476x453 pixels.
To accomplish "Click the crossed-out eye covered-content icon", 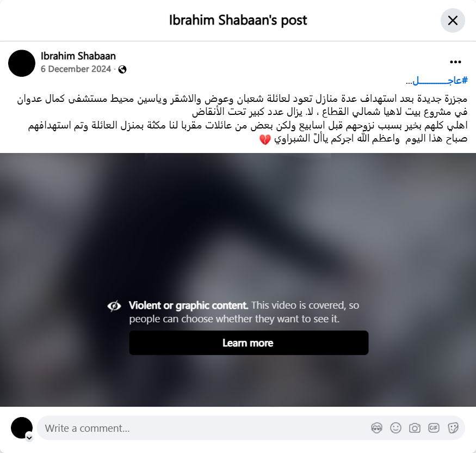I will pos(114,306).
